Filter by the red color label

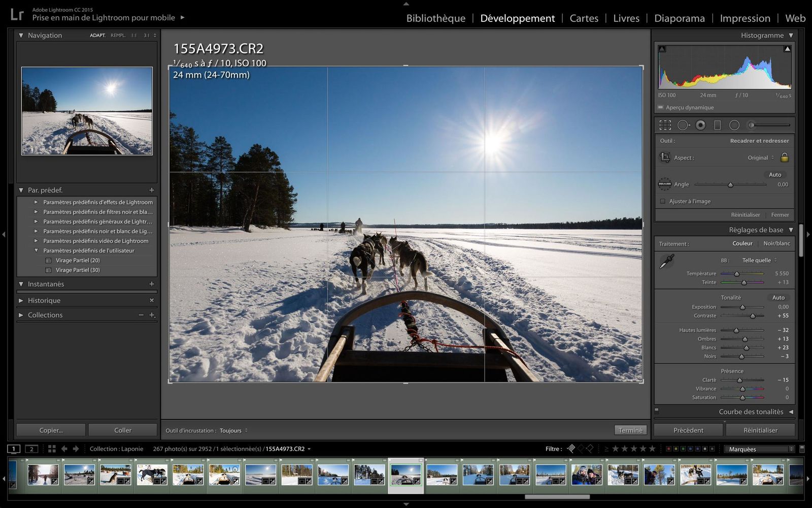[668, 449]
